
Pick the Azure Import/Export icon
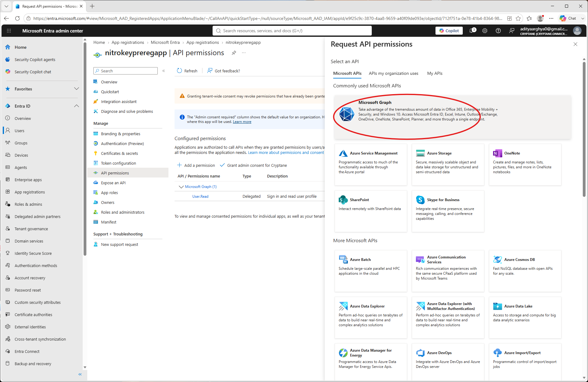pyautogui.click(x=497, y=353)
